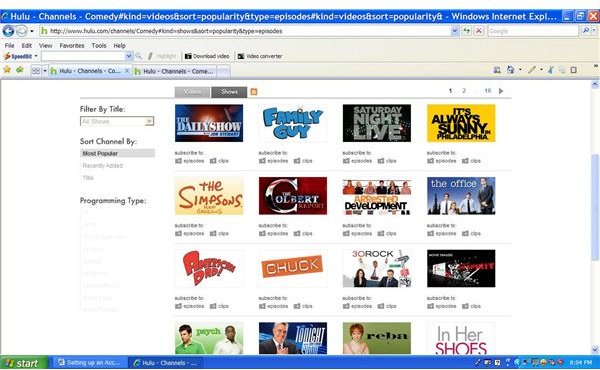The width and height of the screenshot is (600, 370).
Task: Select the Shows tab
Action: point(229,92)
